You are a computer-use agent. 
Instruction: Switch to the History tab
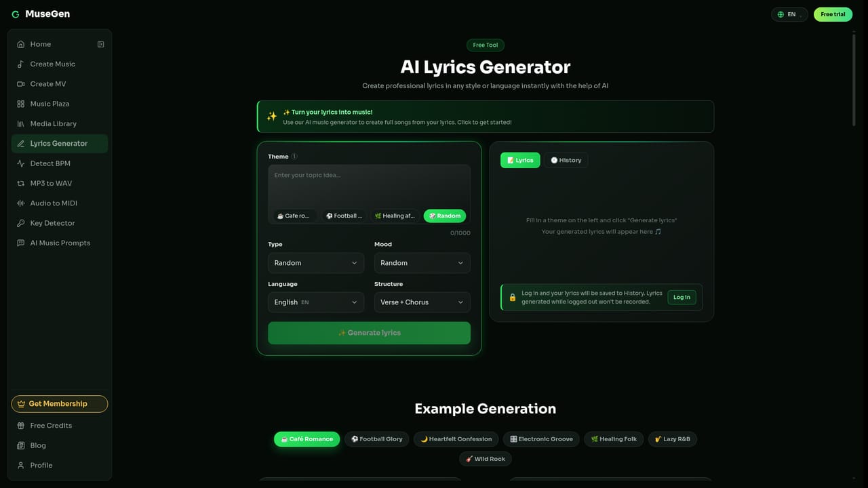tap(566, 160)
